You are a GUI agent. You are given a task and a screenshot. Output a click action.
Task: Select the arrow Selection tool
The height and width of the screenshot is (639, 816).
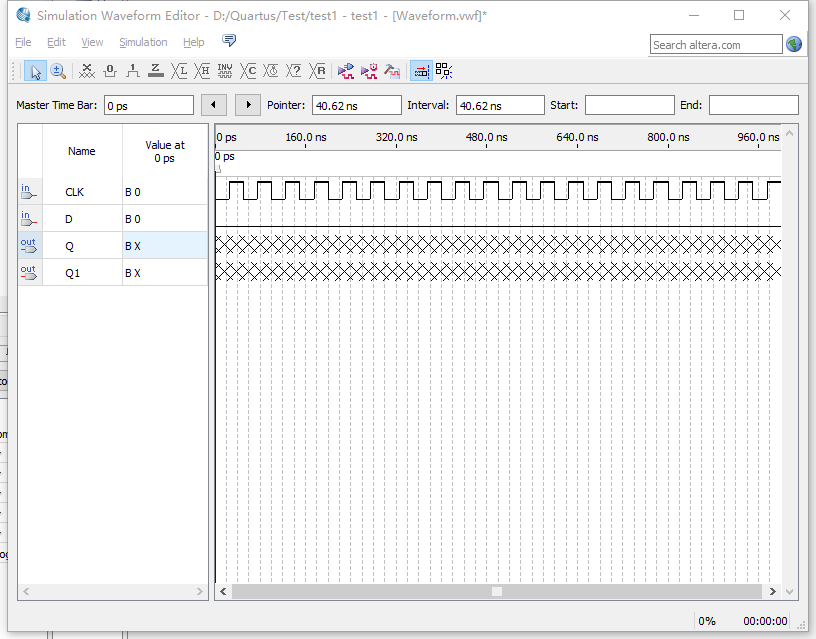[35, 71]
